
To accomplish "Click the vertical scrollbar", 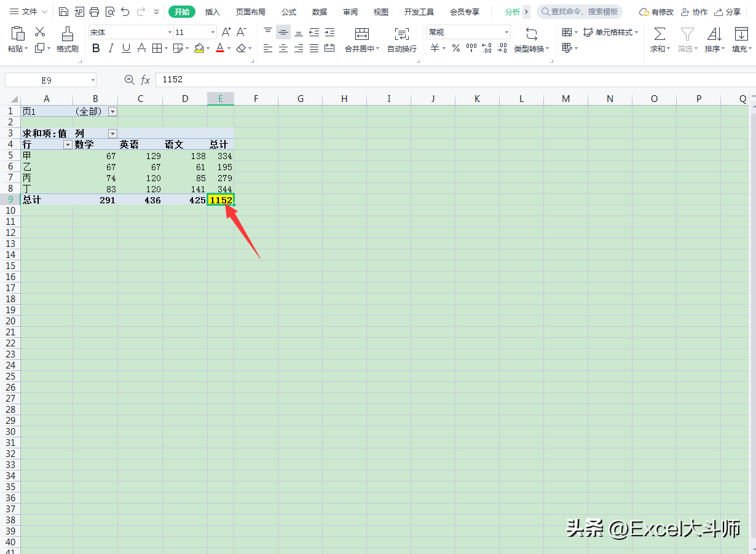I will 752,326.
